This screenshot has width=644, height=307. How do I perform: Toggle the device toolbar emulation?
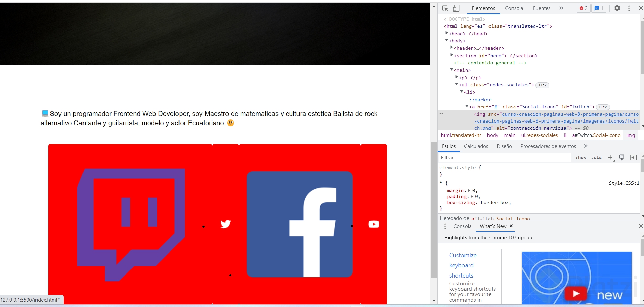[456, 8]
